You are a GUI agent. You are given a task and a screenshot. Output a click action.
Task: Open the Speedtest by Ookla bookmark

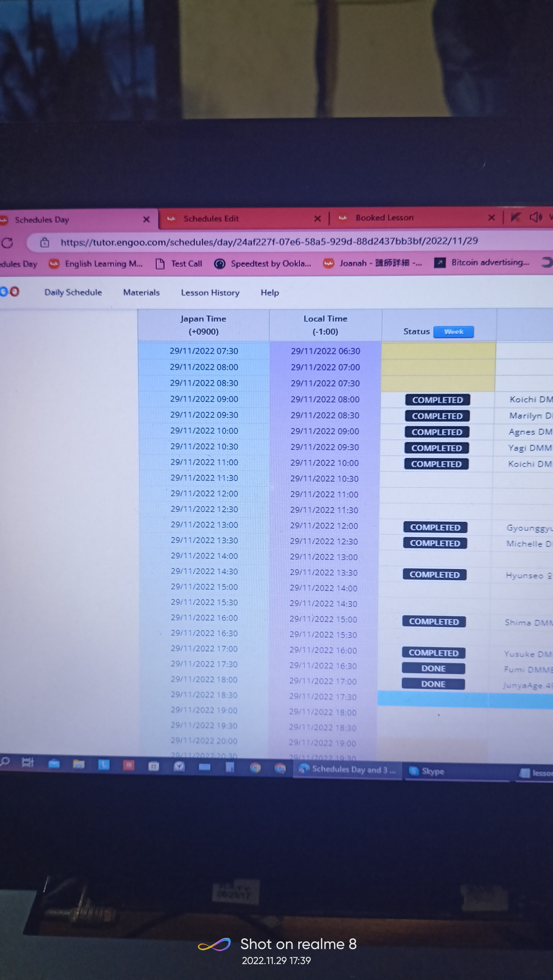(x=263, y=263)
